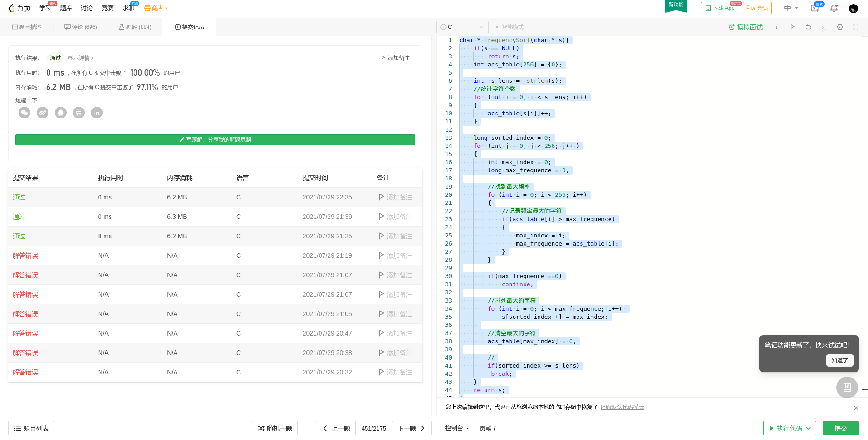868x440 pixels.
Task: Click the 提交时间 column header
Action: (315, 178)
